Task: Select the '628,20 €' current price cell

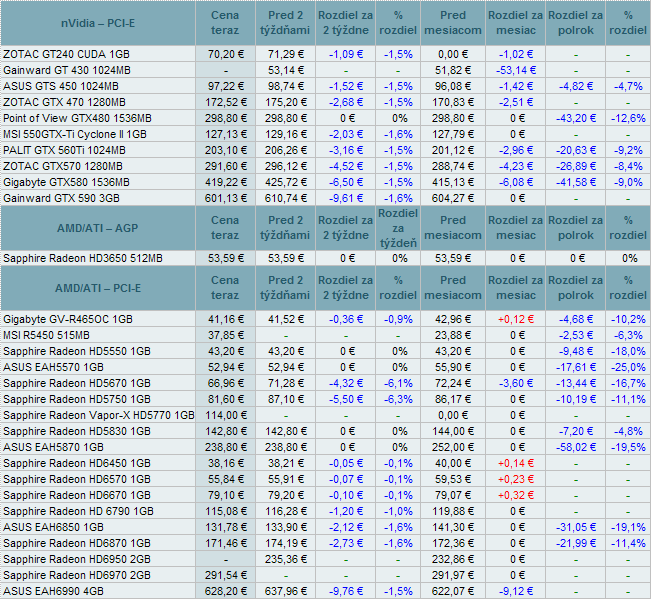Action: pos(226,591)
